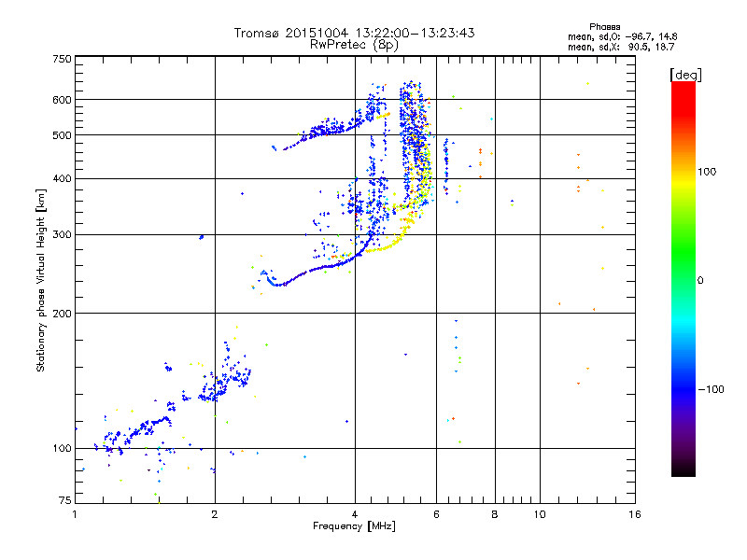
Task: Click the y-axis tick label "400"
Action: pyautogui.click(x=62, y=179)
